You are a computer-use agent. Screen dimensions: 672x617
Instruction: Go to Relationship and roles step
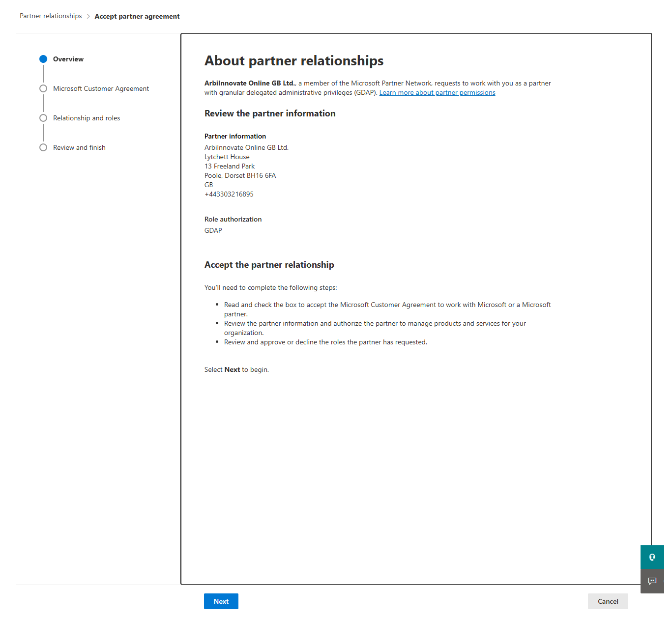click(87, 118)
